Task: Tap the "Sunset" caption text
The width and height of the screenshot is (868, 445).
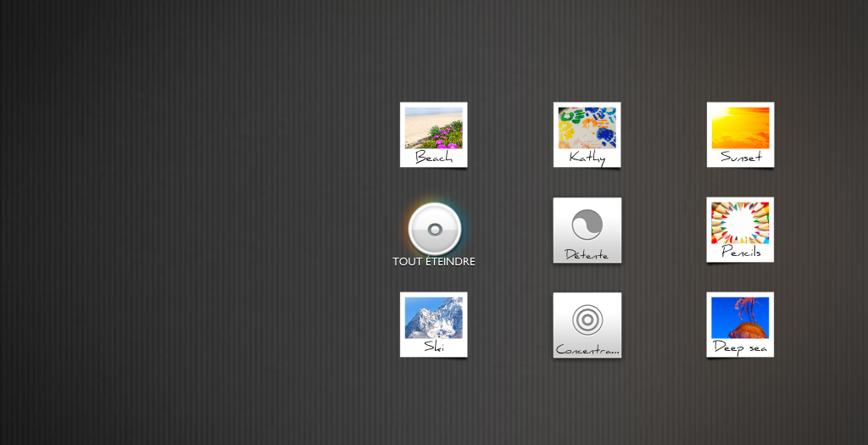Action: click(x=740, y=157)
